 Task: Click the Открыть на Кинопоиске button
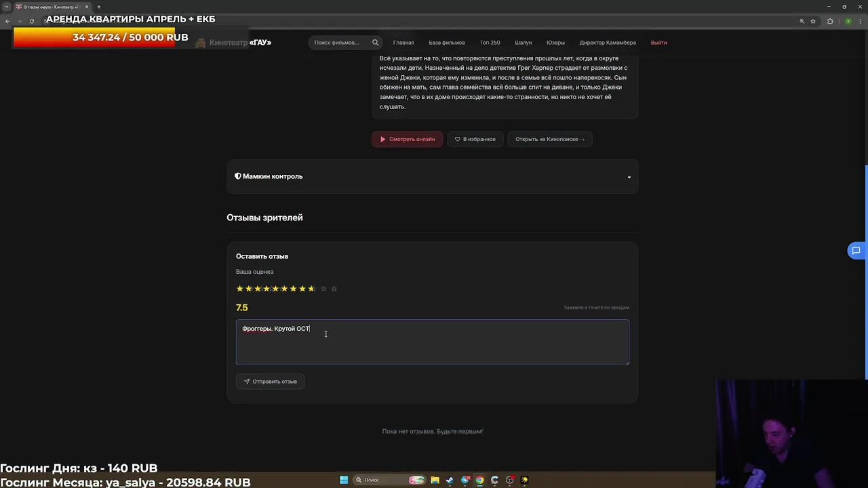pyautogui.click(x=549, y=139)
